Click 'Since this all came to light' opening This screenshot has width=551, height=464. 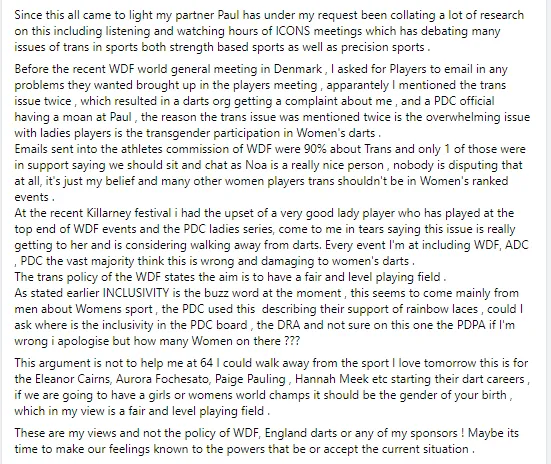[76, 15]
